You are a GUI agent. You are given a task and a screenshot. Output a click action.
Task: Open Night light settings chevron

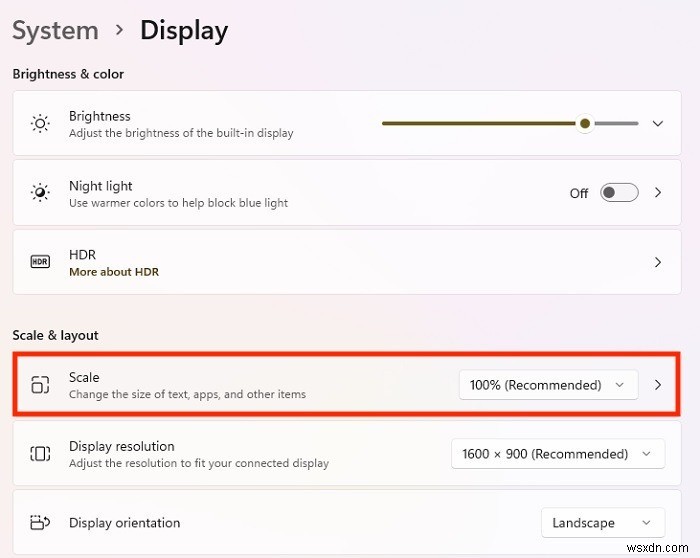tap(658, 192)
